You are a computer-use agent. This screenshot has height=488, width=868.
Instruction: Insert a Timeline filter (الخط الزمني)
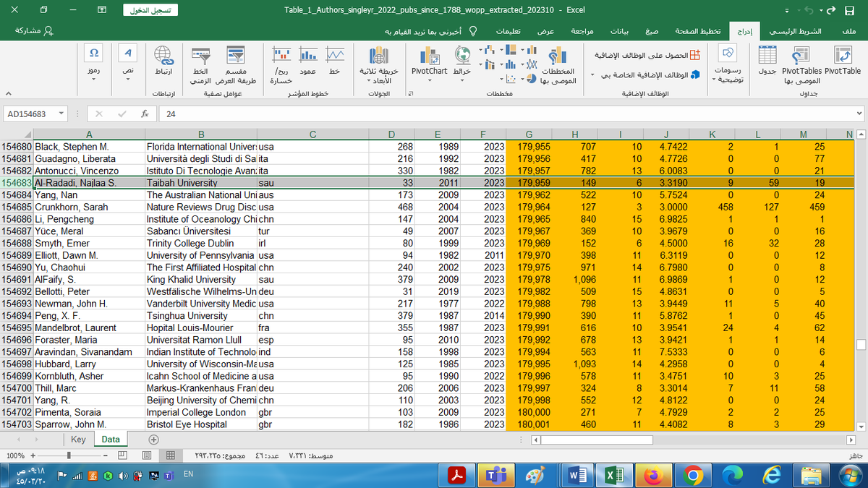coord(200,65)
